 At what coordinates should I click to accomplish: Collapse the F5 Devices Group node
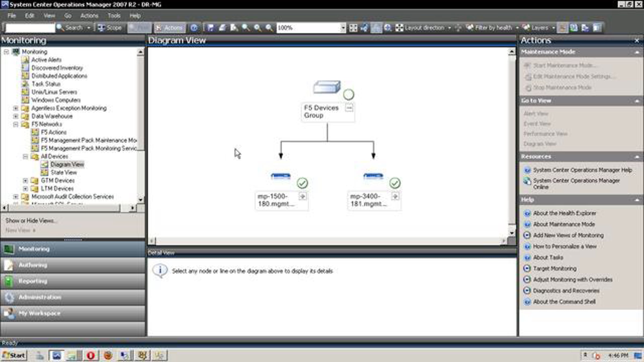tap(349, 108)
